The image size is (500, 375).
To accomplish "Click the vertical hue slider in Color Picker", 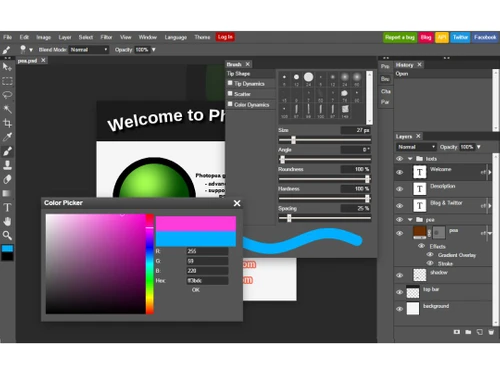I will [x=150, y=264].
